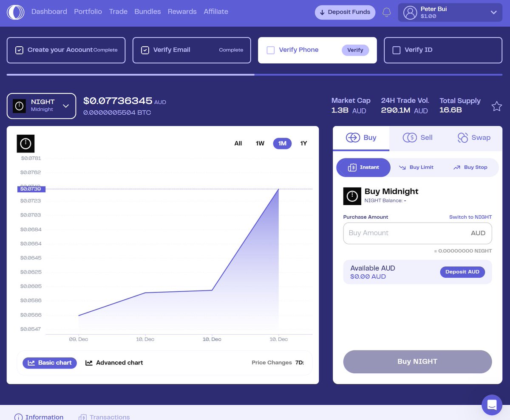Click the user avatar icon
Screen dimensions: 510x420
410,12
